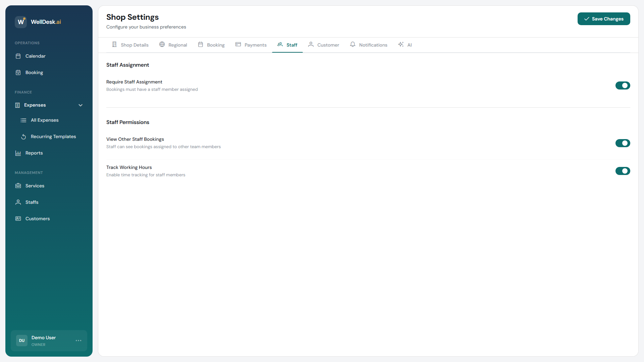Expand the AI settings tab sparkle icon
Image resolution: width=644 pixels, height=362 pixels.
pos(400,45)
